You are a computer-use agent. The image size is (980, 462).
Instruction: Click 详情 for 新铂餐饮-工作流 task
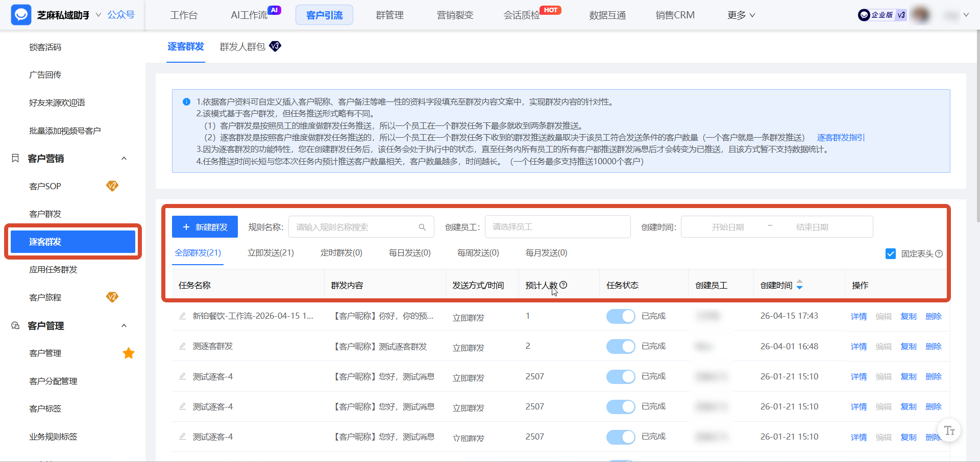[859, 316]
